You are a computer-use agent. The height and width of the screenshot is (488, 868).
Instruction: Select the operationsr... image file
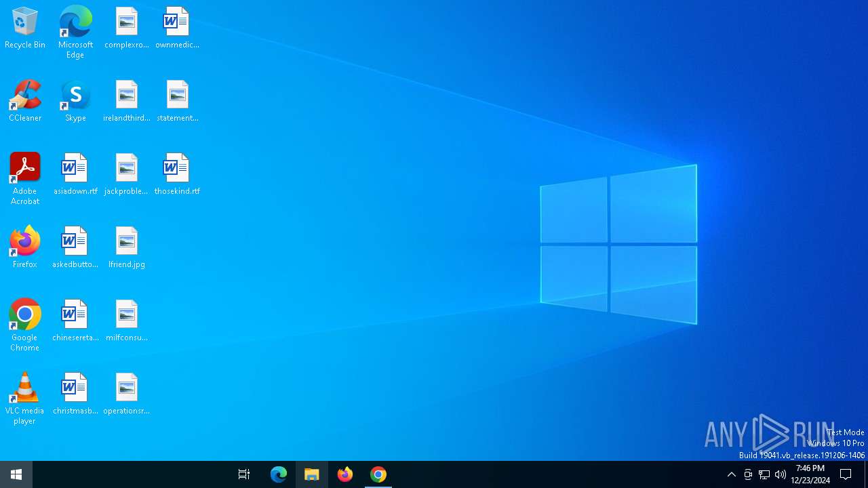[126, 394]
